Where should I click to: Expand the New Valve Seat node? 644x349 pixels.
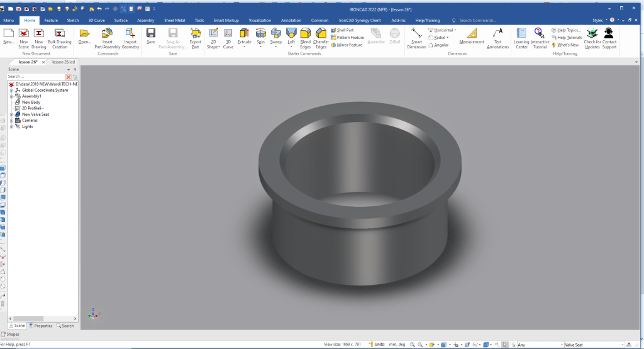(11, 114)
